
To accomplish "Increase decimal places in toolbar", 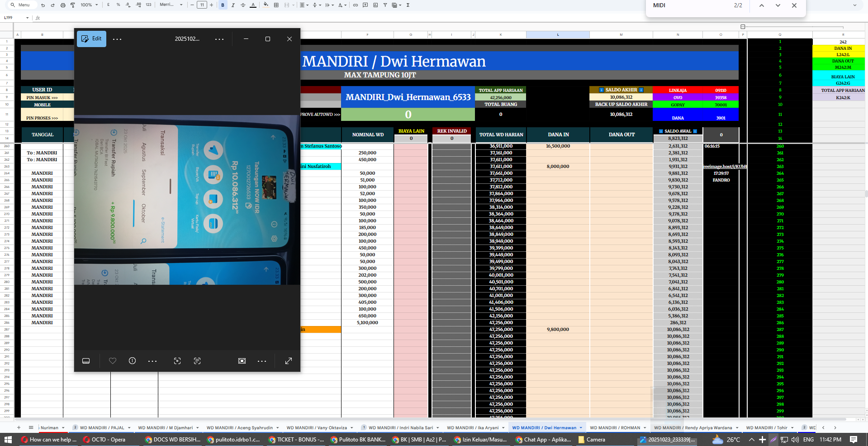I will click(x=138, y=5).
